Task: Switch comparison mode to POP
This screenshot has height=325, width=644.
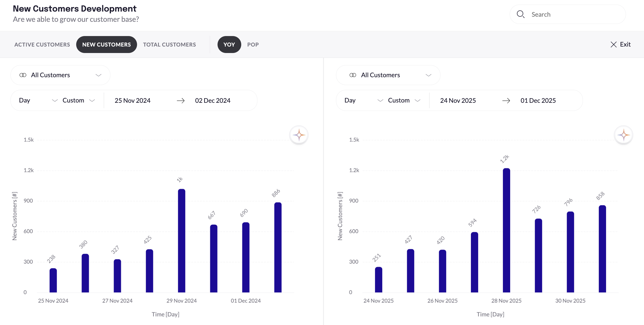Action: click(x=253, y=45)
